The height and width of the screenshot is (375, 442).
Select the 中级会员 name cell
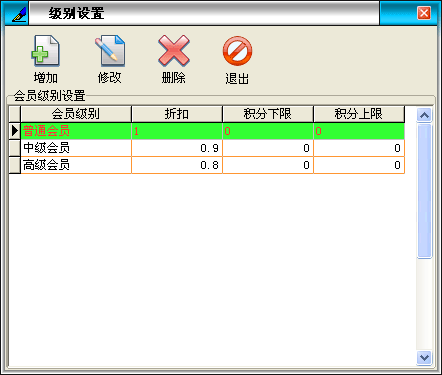[x=76, y=148]
